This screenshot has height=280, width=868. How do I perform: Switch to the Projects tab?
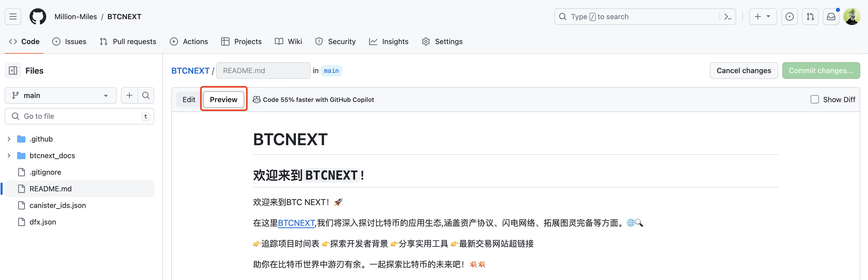241,41
